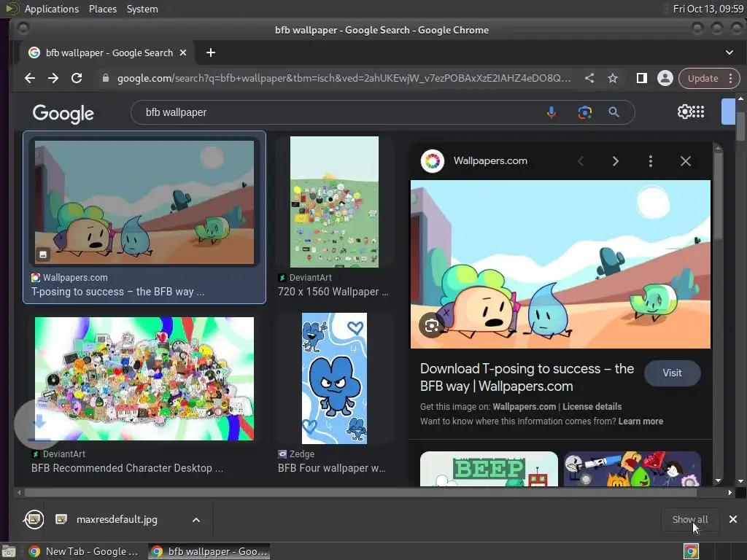Image resolution: width=747 pixels, height=560 pixels.
Task: Search by image with Google Lens icon
Action: [x=584, y=112]
